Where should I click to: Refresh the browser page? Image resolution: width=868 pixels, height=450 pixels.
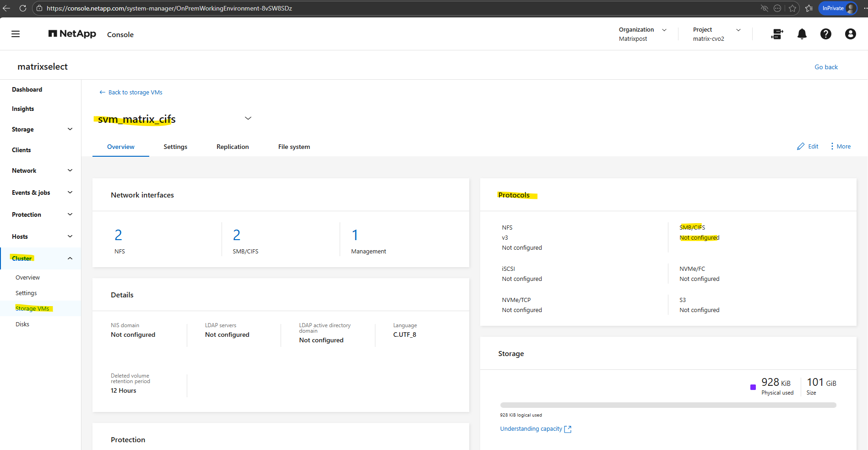22,8
